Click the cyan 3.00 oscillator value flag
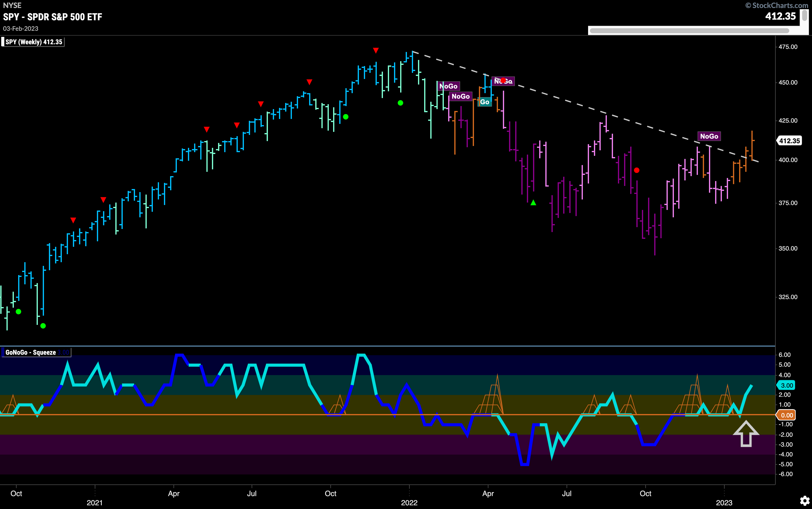Viewport: 812px width, 509px height. (786, 385)
